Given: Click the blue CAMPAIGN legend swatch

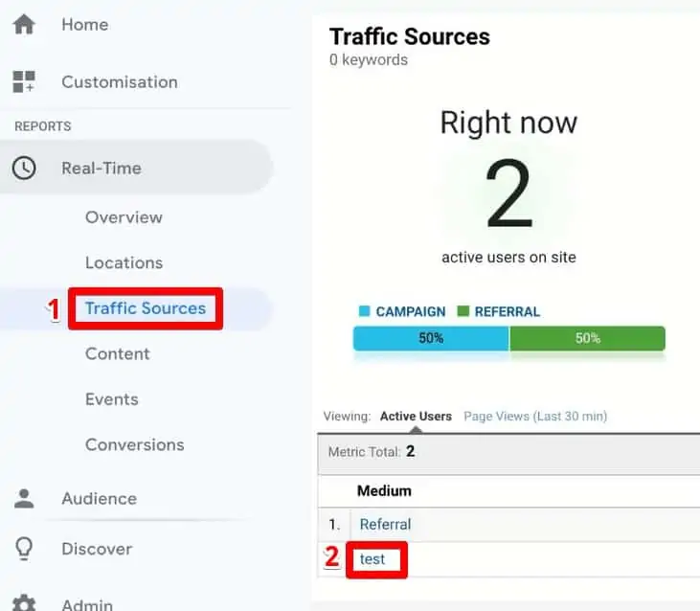Looking at the screenshot, I should tap(364, 311).
